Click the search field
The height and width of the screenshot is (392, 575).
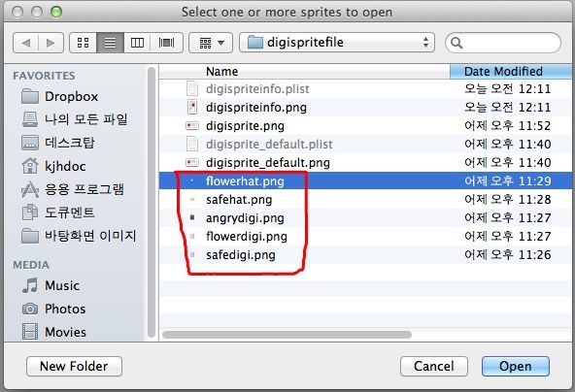(x=503, y=43)
